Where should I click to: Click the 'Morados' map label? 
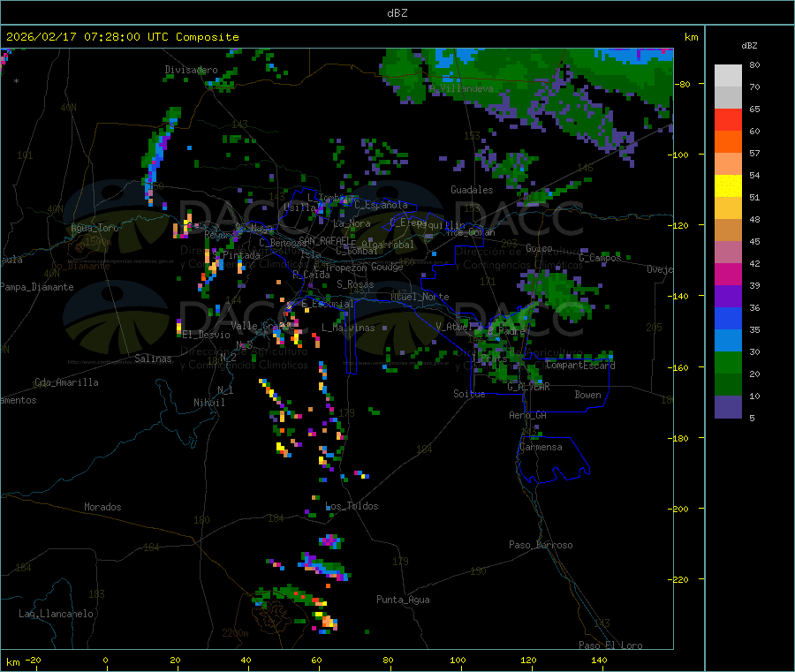[102, 507]
